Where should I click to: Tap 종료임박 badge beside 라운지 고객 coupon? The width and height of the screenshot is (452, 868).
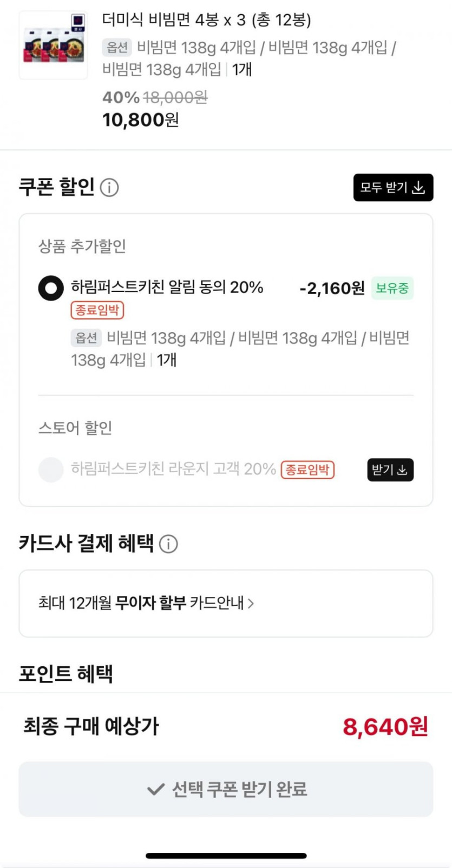pyautogui.click(x=307, y=469)
